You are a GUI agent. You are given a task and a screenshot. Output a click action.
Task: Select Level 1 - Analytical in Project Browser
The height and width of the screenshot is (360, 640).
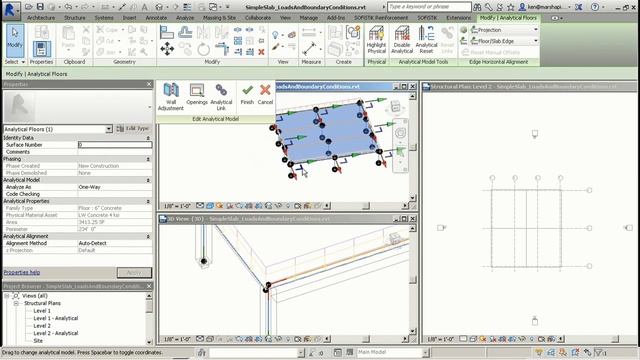(x=56, y=318)
